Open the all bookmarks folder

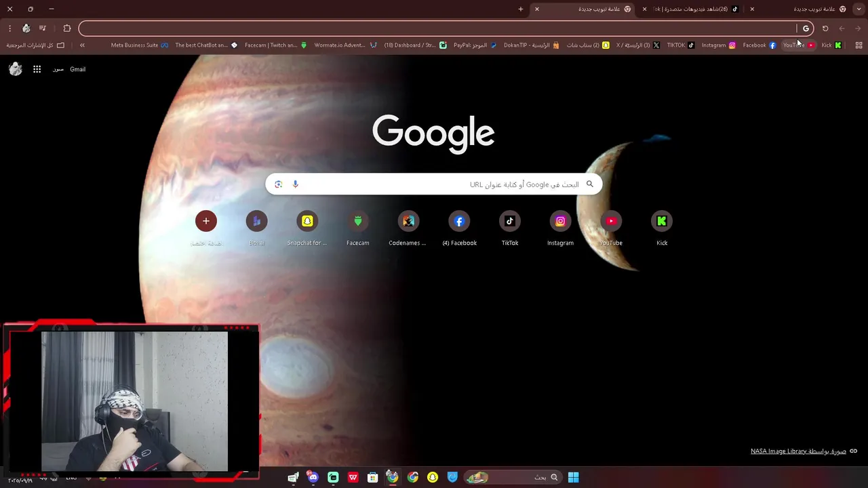35,45
